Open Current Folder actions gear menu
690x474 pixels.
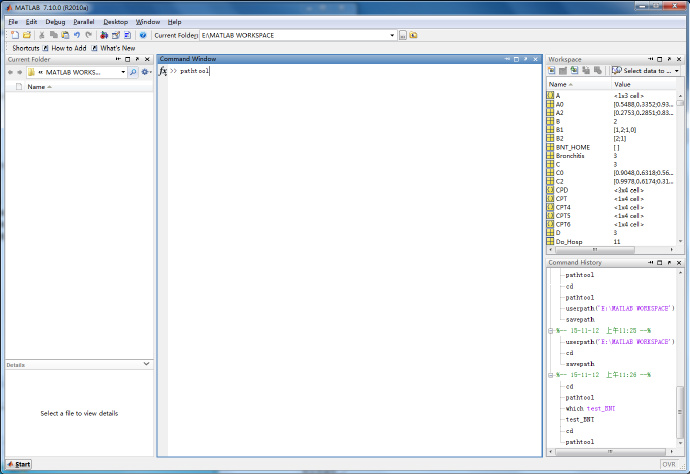[146, 72]
